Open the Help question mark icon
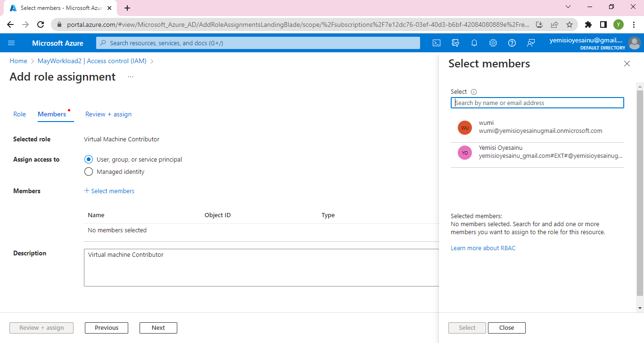The width and height of the screenshot is (644, 343). coord(512,43)
